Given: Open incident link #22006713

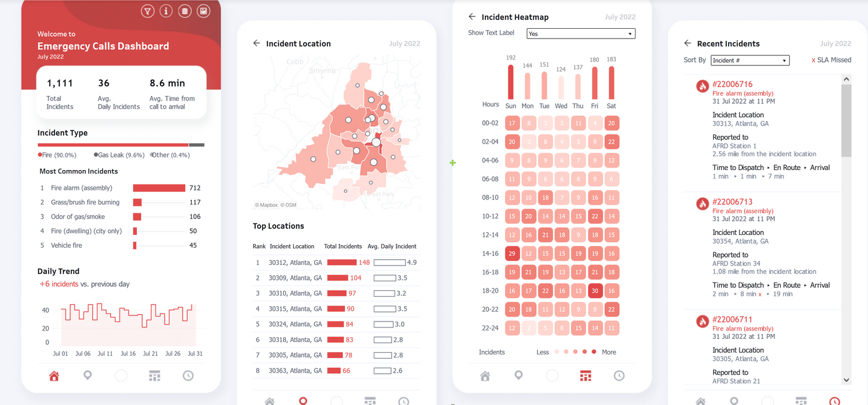Looking at the screenshot, I should pyautogui.click(x=732, y=202).
